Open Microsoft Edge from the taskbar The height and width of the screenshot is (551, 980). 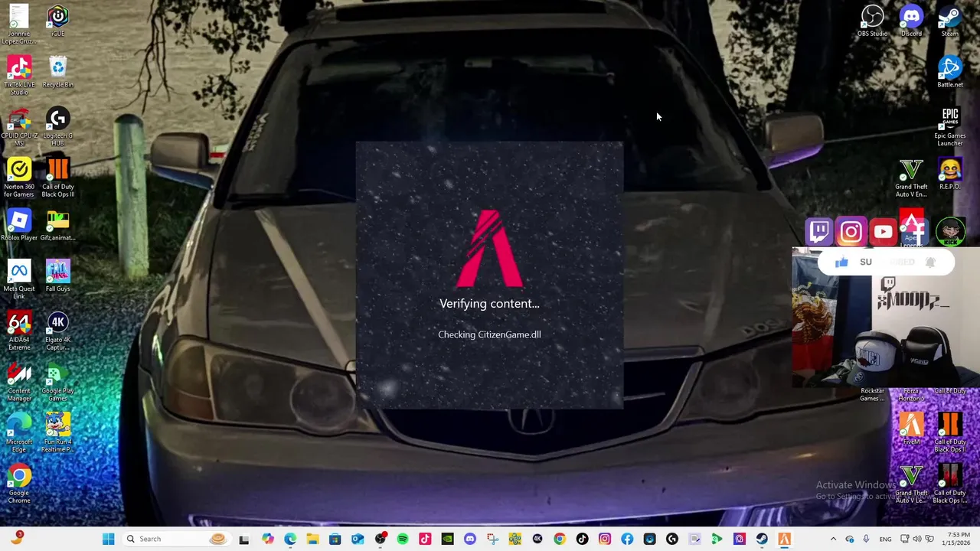click(x=290, y=539)
